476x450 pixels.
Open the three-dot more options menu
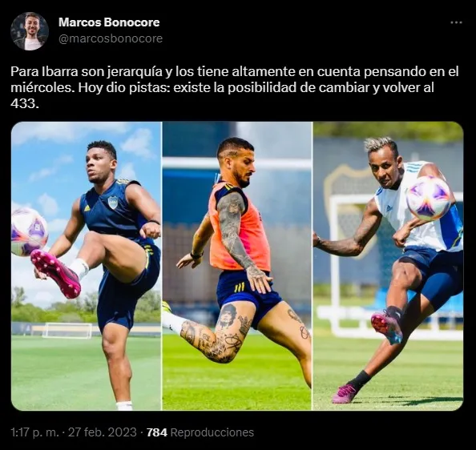[x=456, y=22]
